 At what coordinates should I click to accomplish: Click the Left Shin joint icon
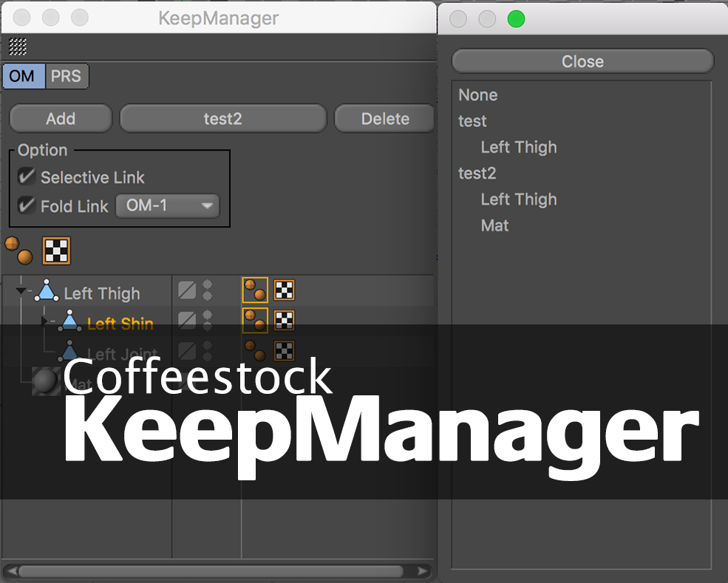pyautogui.click(x=70, y=322)
